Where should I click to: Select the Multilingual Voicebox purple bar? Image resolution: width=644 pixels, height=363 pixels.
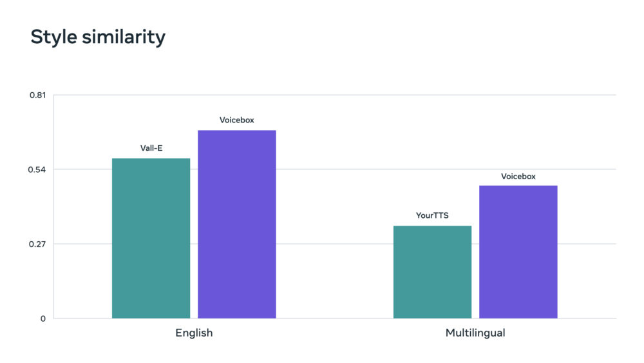point(518,251)
